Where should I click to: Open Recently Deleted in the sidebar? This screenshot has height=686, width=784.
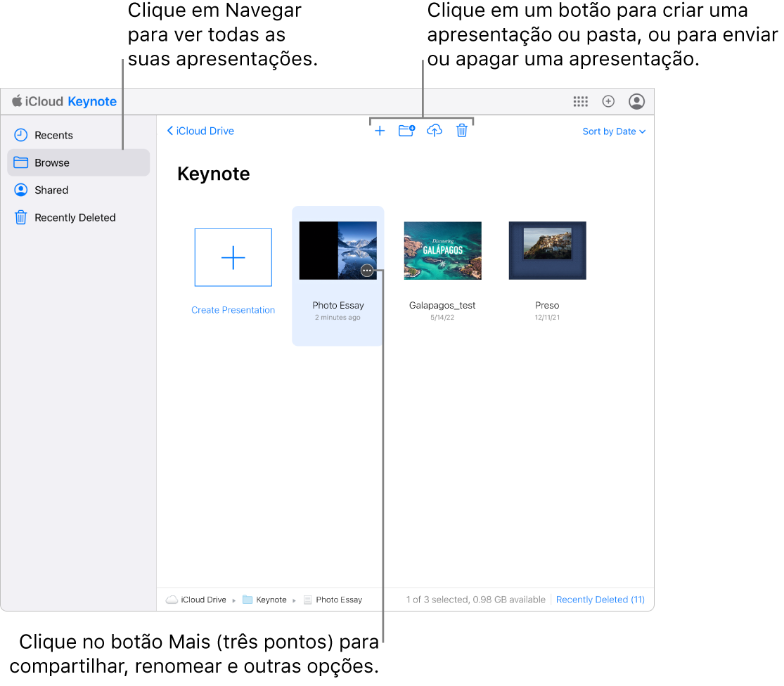coord(78,218)
